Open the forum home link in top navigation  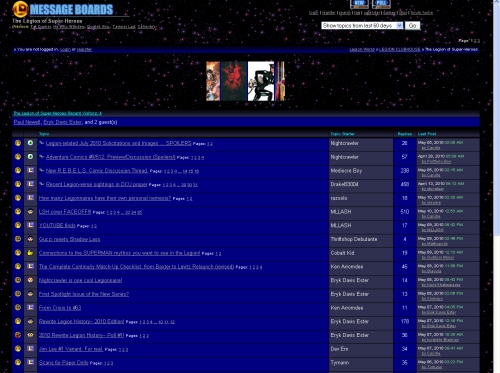click(x=422, y=13)
